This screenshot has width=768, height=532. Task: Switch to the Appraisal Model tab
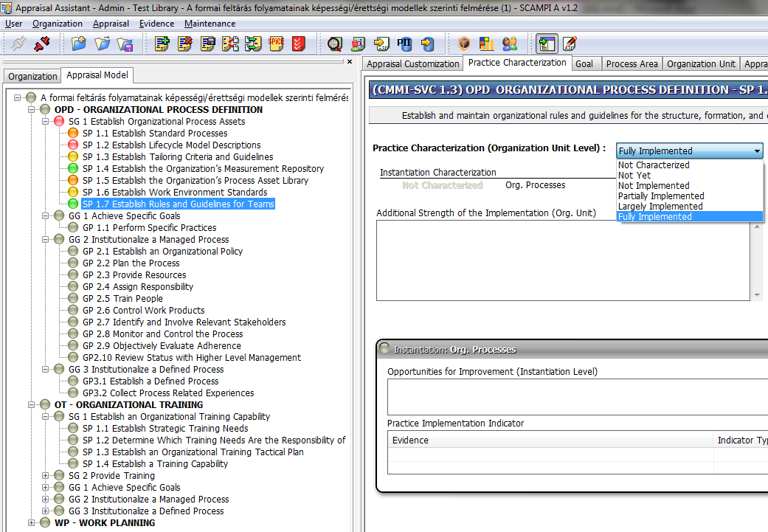point(97,75)
